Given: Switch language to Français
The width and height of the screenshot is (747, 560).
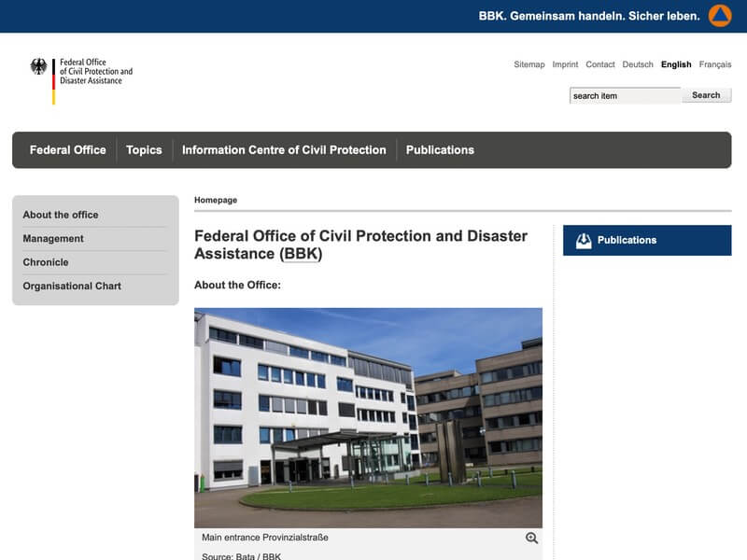Looking at the screenshot, I should pos(715,64).
